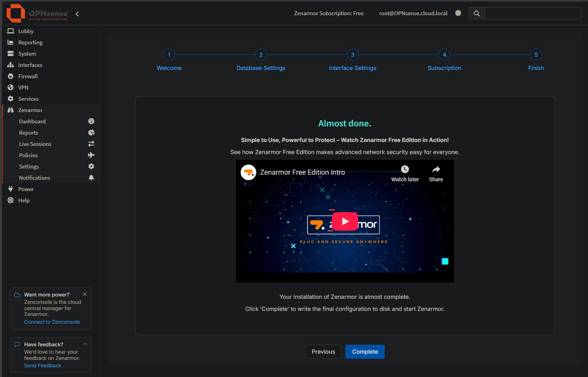Screen dimensions: 588x377
Task: Click the Watch later clock icon
Action: (x=405, y=169)
